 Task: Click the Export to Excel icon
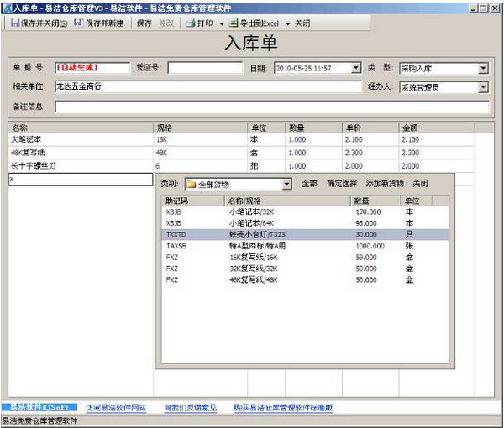(234, 23)
